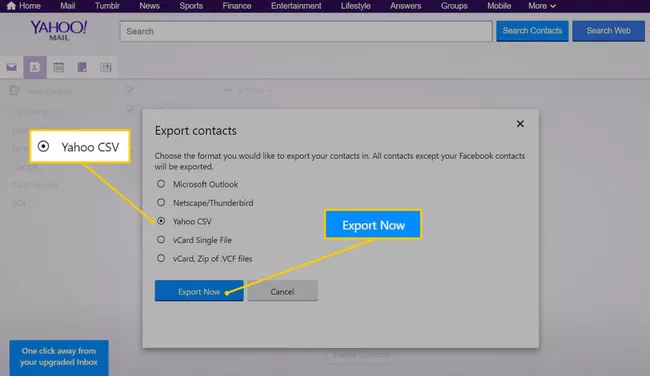
Task: Select the vCard Single File option
Action: 161,240
